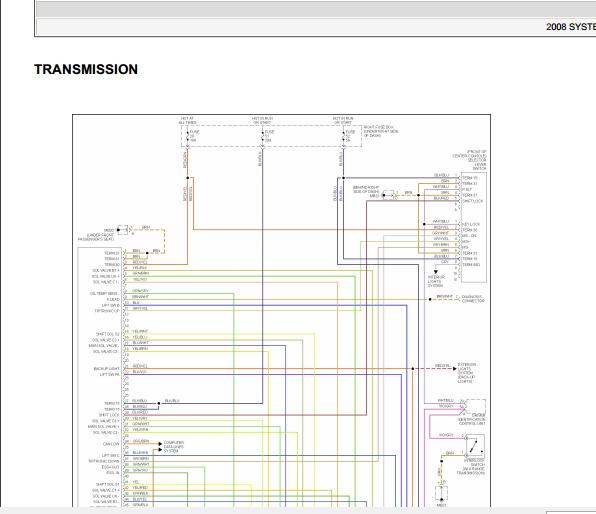Click the interlock switch symbol at the lower right
Viewport: 596px width, 514px height.
point(475,446)
